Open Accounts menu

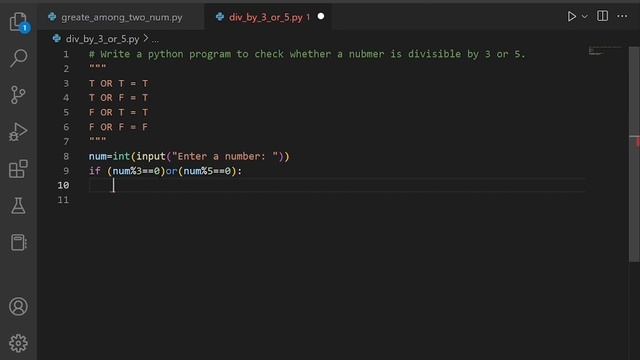(18, 307)
